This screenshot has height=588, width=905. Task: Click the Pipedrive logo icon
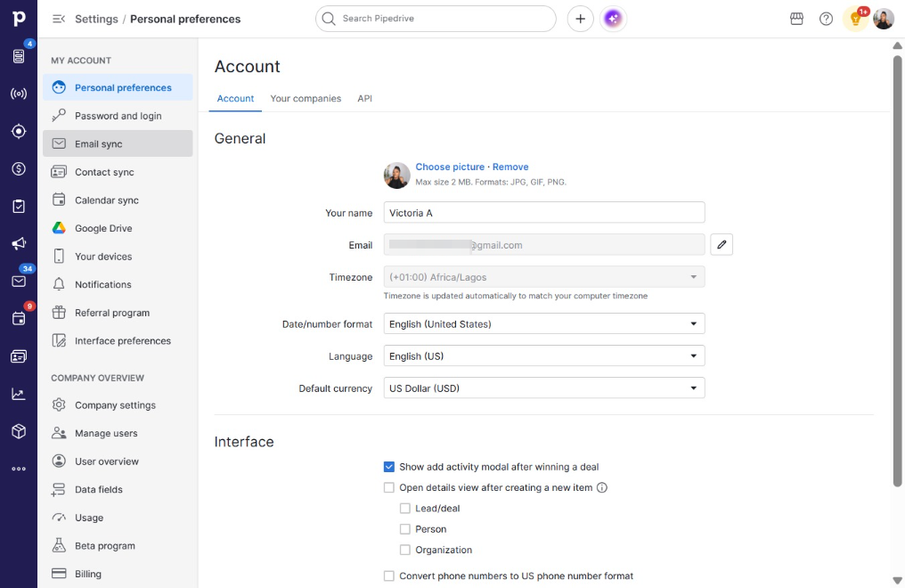(x=19, y=18)
